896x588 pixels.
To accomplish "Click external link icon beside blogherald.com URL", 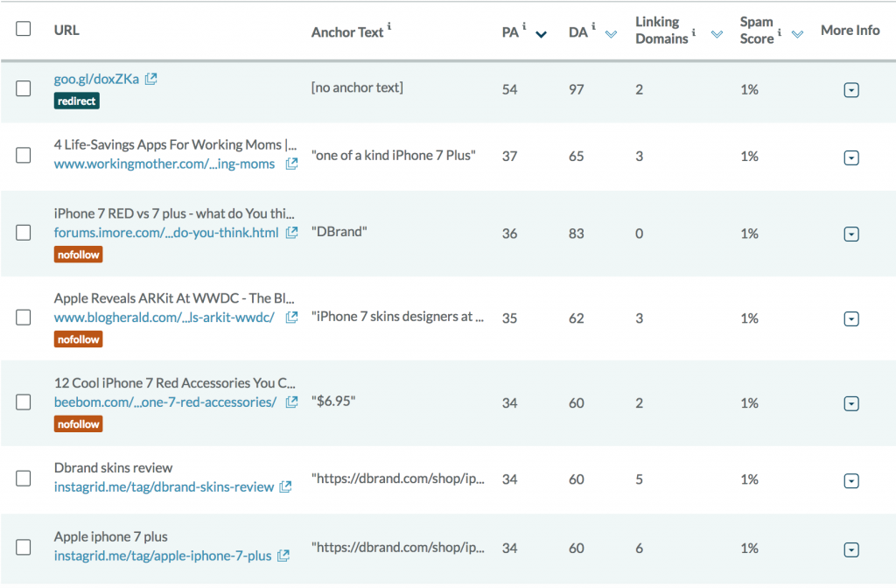I will point(291,317).
